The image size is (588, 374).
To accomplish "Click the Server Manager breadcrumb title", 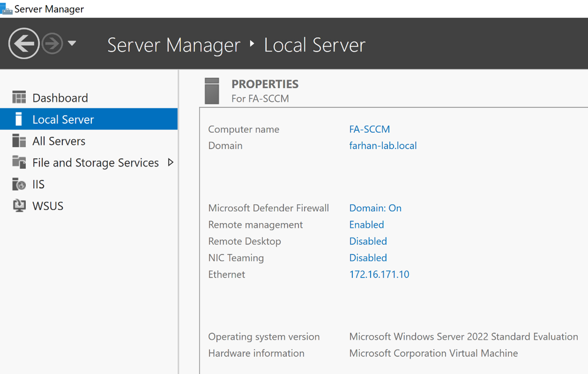I will (x=174, y=45).
